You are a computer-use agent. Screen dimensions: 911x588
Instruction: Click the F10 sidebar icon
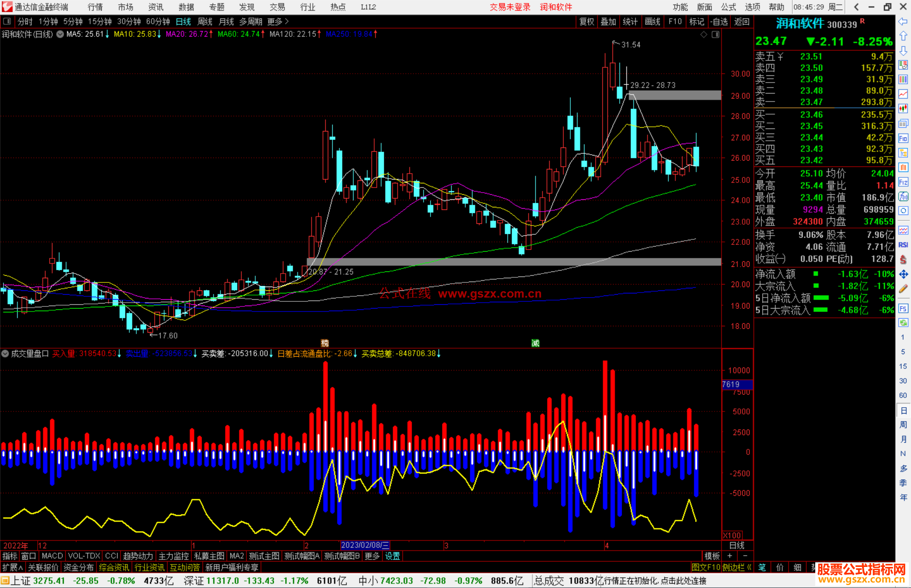coord(903,138)
